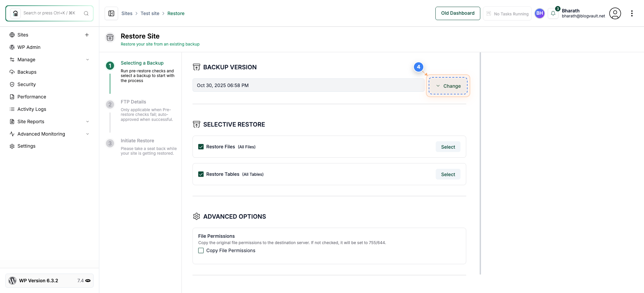644x293 pixels.
Task: Click the search magnifier icon
Action: pyautogui.click(x=86, y=13)
